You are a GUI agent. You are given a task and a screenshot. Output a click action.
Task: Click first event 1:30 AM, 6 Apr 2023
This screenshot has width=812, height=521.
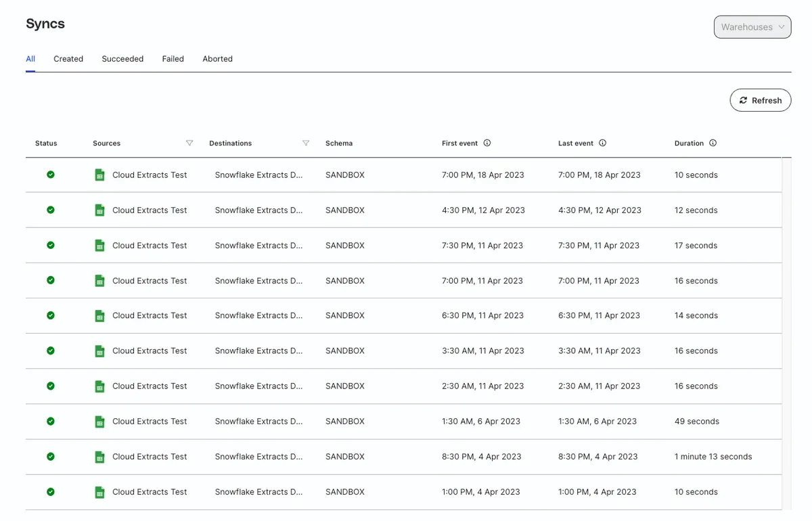point(481,421)
